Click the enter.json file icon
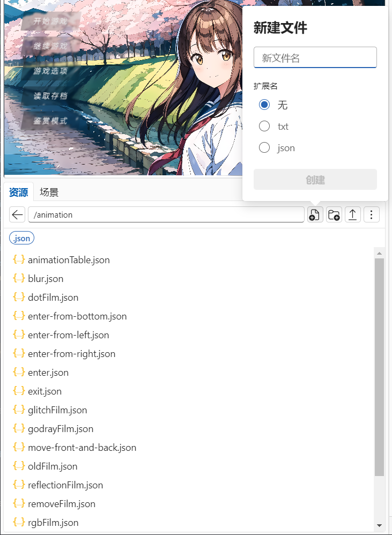The image size is (392, 535). tap(19, 372)
